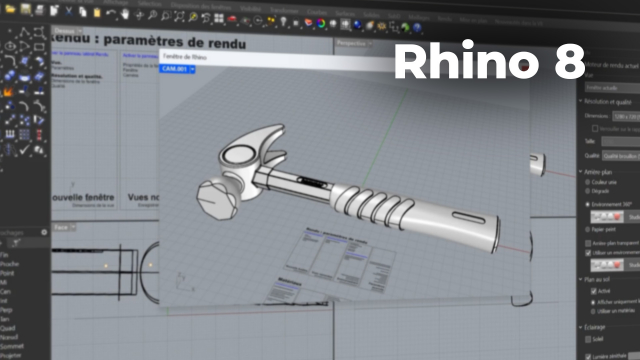
Task: Open the Qualité dropdown
Action: click(x=621, y=156)
